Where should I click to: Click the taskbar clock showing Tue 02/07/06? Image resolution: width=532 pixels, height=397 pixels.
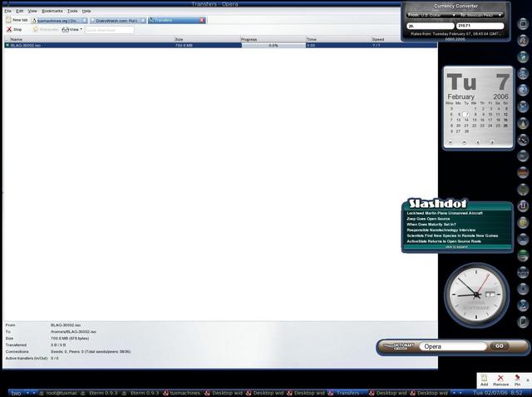(x=497, y=393)
